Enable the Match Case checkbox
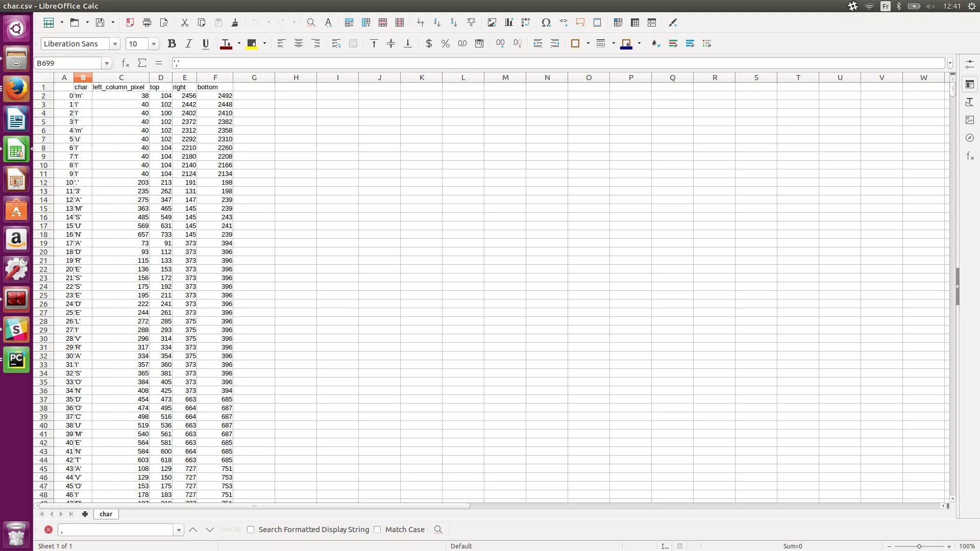Viewport: 980px width, 551px height. pos(377,530)
